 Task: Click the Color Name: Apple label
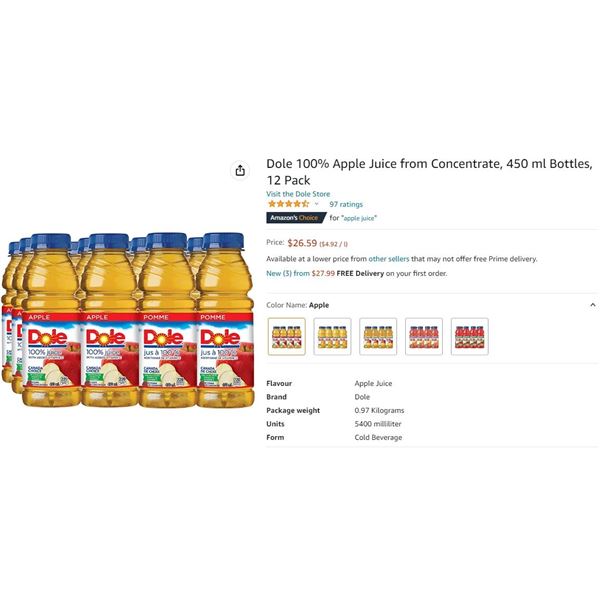coord(298,305)
